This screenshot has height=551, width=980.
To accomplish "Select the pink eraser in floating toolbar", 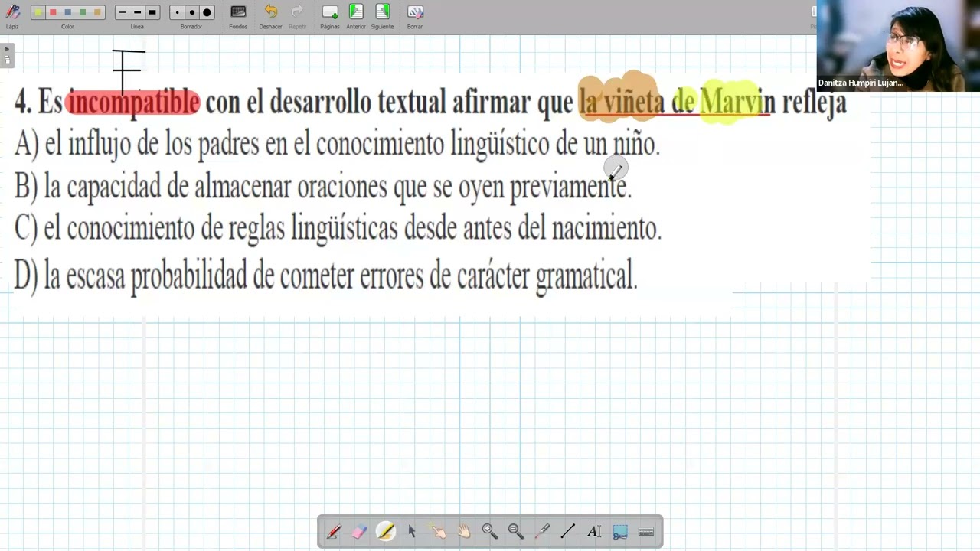I will tap(359, 531).
